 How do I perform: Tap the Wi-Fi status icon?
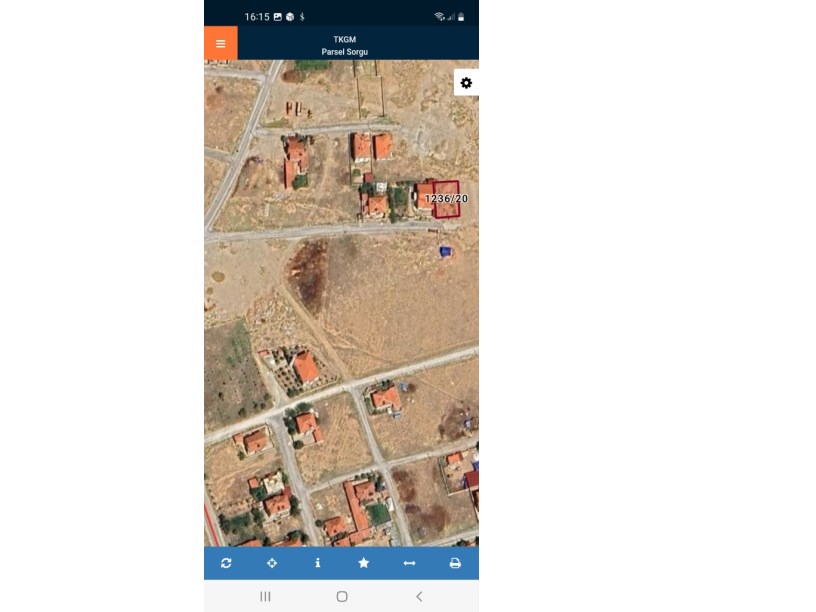(439, 17)
